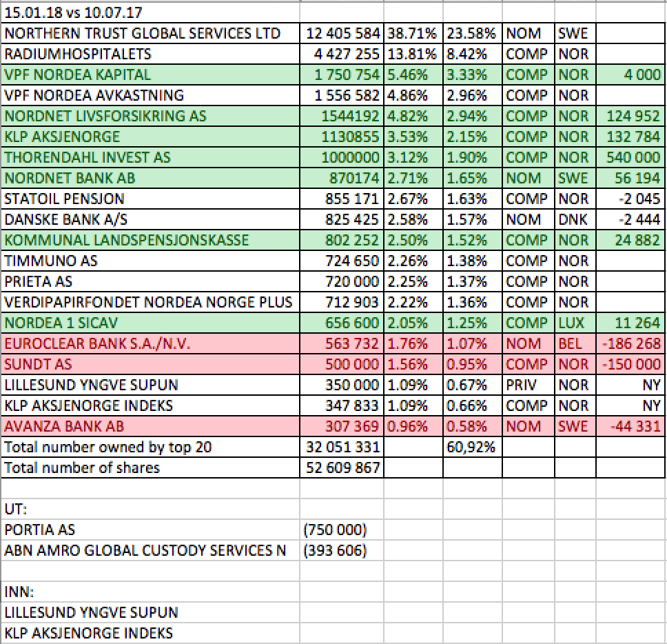
Task: Click the 56 194 change cell
Action: click(630, 178)
